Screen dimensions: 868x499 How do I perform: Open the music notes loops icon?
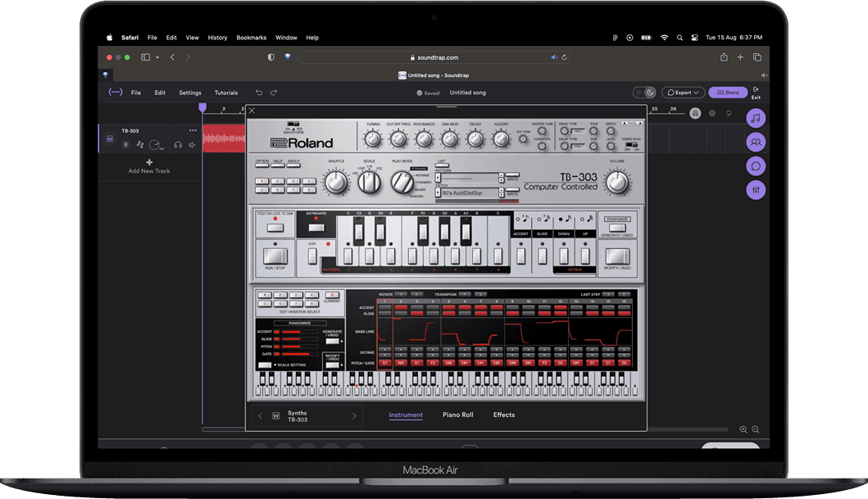(x=756, y=118)
